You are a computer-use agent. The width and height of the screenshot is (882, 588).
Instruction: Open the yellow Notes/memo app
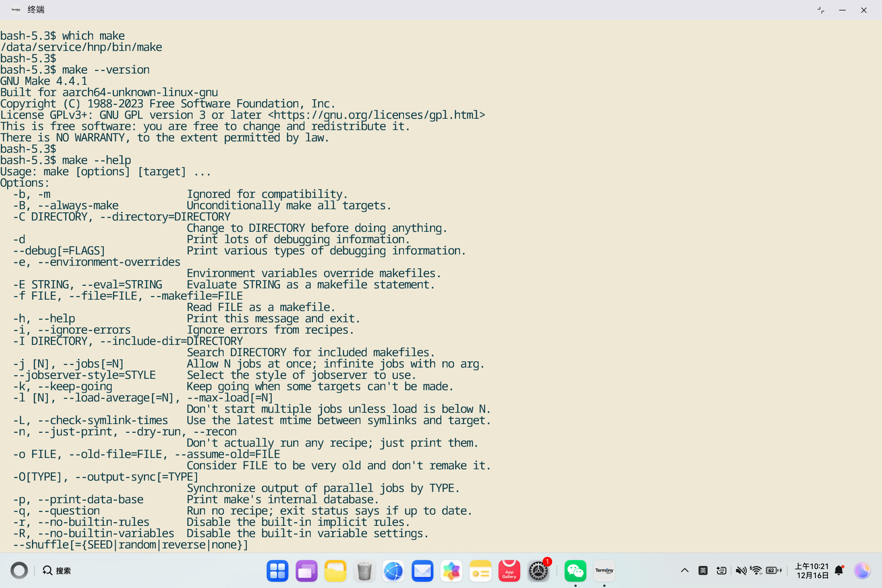(x=480, y=571)
